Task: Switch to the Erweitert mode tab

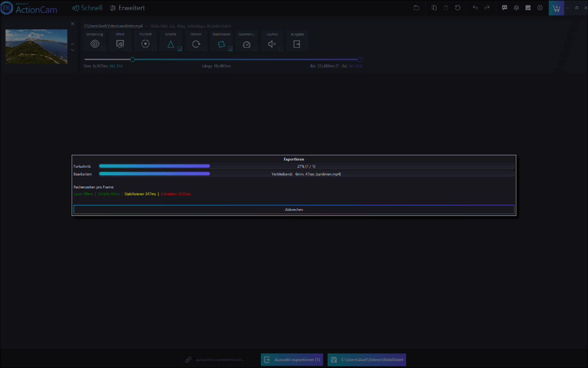Action: pyautogui.click(x=127, y=8)
